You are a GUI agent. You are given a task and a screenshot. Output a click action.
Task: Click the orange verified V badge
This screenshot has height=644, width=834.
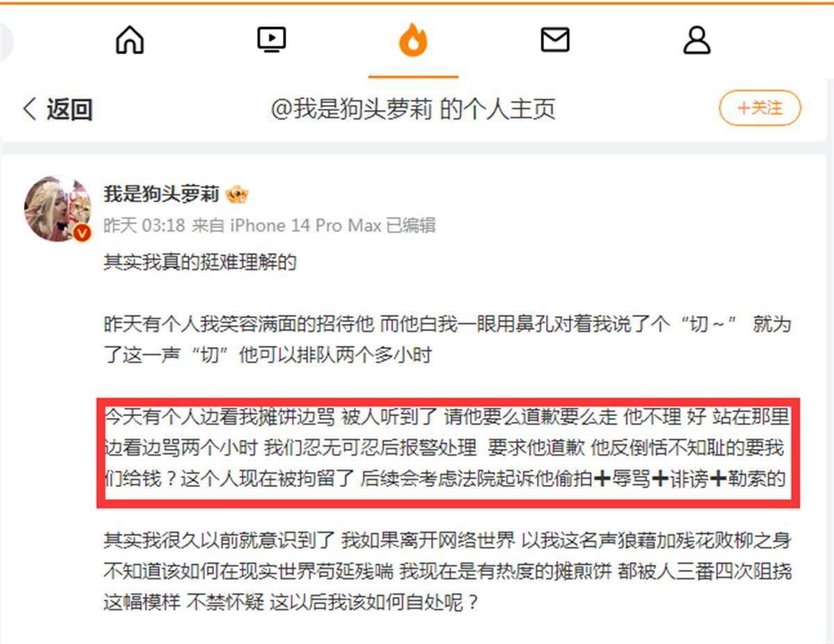(82, 233)
